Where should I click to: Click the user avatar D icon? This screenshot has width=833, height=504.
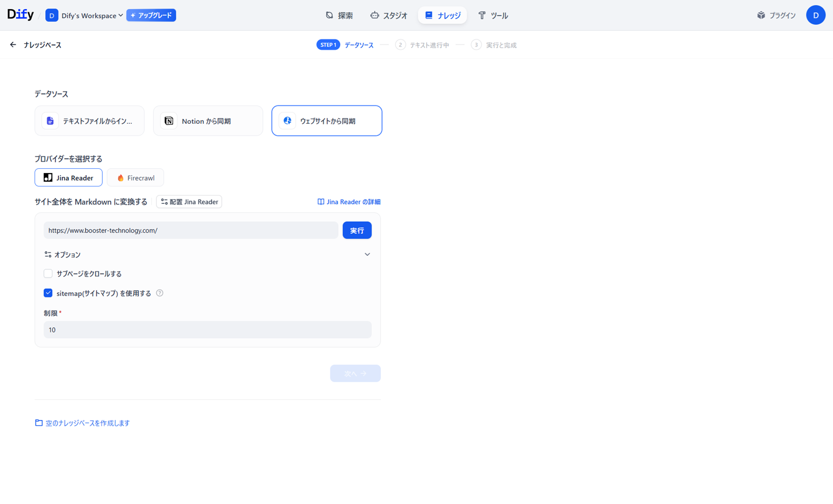[815, 15]
